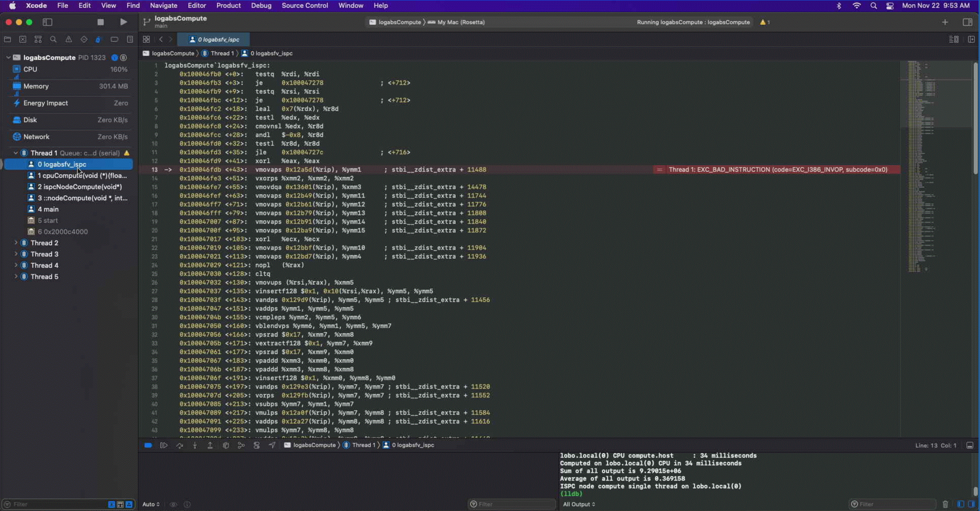
Task: Click the Step Into icon in debug bar
Action: tap(195, 445)
